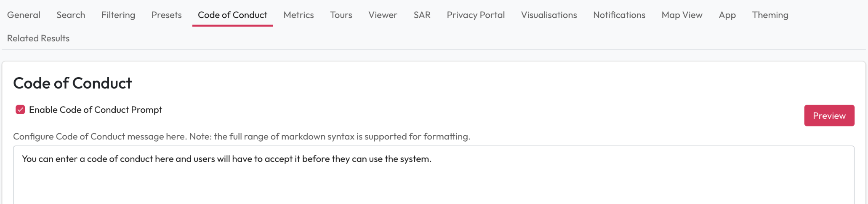Go to the Privacy Portal tab
This screenshot has width=868, height=204.
(476, 15)
